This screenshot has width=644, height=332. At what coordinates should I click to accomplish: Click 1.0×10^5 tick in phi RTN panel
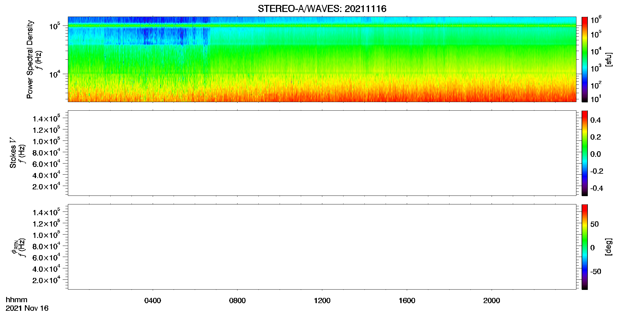coord(46,235)
